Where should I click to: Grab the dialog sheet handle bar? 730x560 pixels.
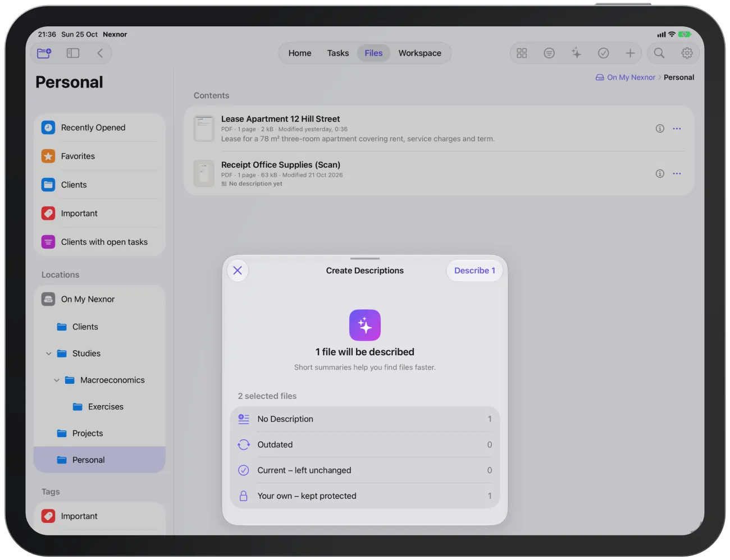tap(365, 259)
